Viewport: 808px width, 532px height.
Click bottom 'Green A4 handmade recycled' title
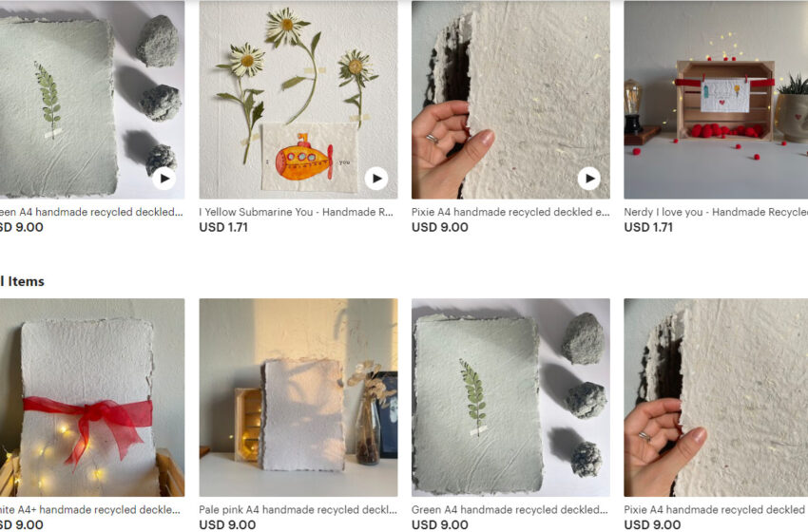tap(510, 510)
